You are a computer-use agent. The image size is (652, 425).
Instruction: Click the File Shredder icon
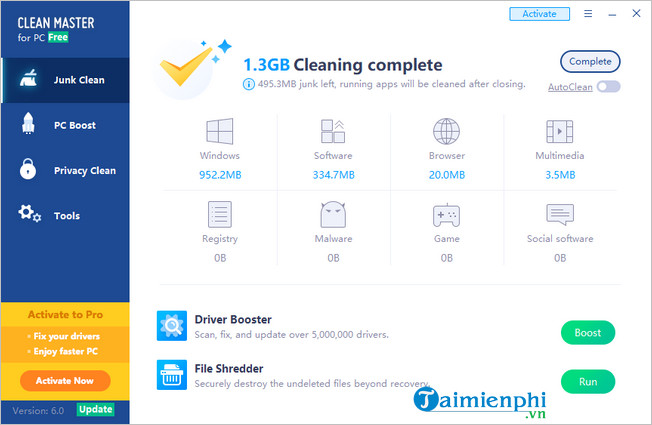[172, 375]
